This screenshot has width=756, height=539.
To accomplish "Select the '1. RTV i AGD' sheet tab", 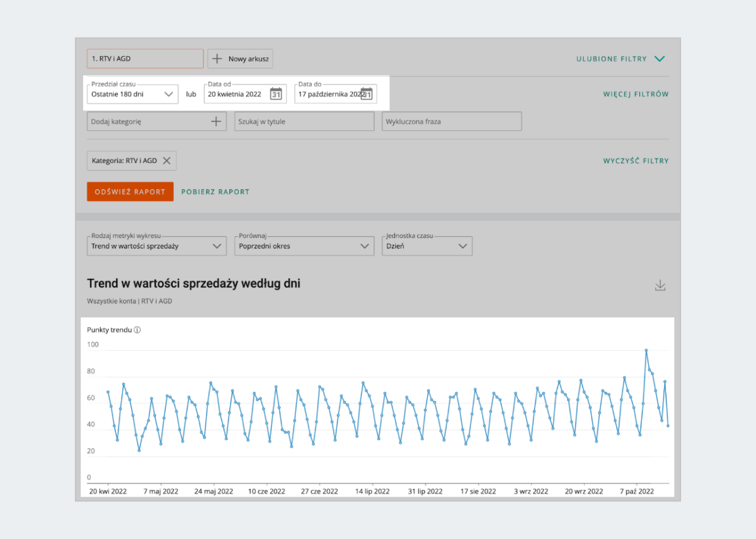I will [145, 59].
